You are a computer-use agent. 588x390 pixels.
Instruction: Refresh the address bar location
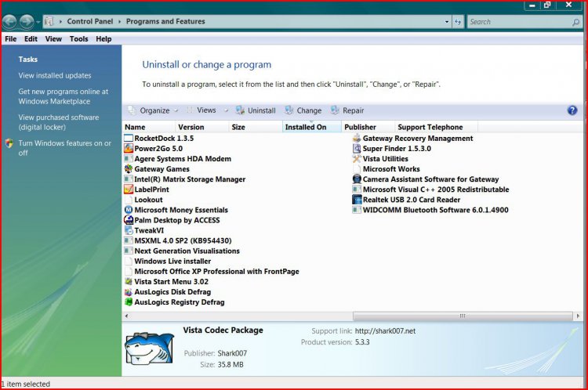click(458, 22)
